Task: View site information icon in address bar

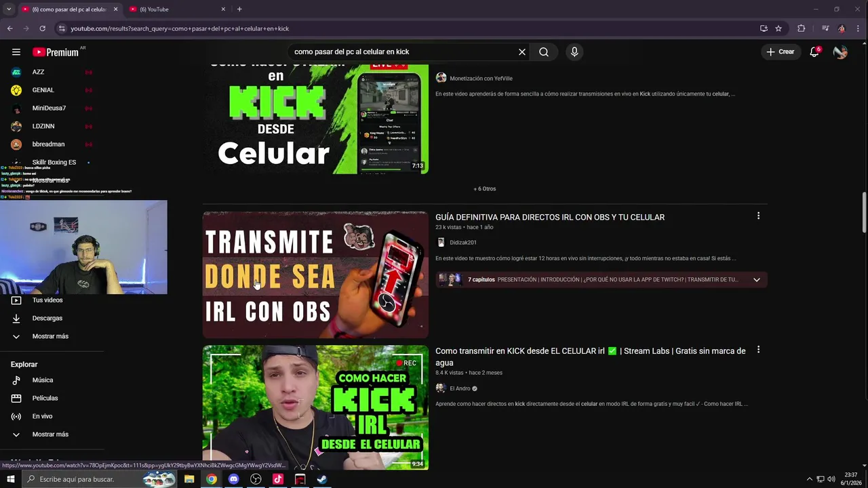Action: [x=62, y=28]
